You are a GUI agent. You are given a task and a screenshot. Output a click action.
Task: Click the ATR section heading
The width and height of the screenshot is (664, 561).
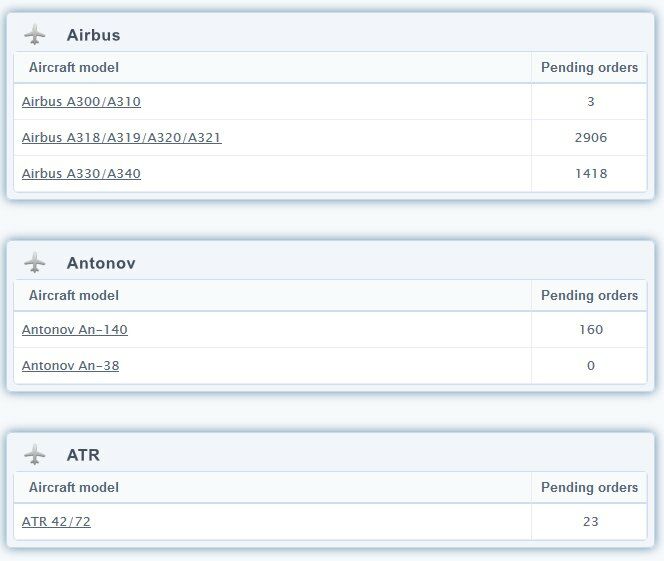83,455
